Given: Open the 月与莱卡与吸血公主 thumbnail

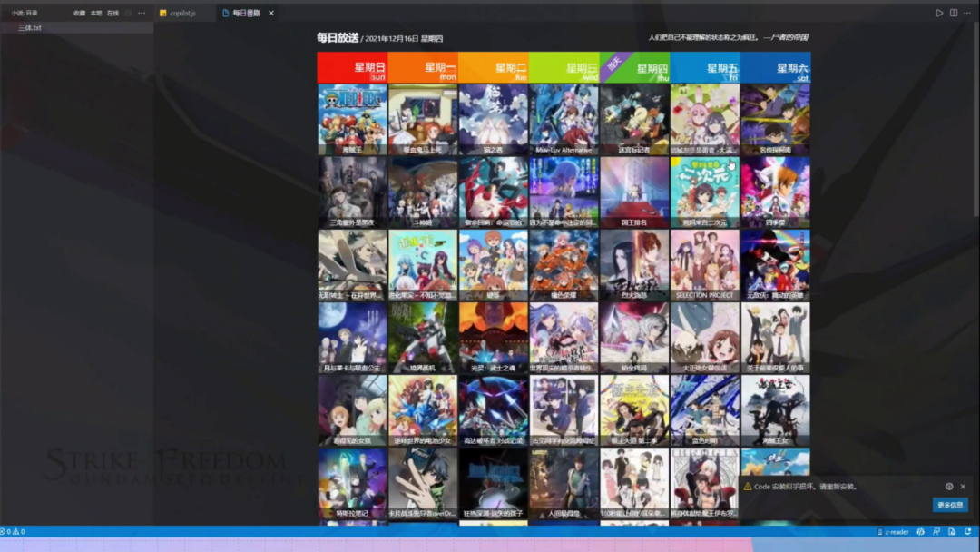Looking at the screenshot, I should pyautogui.click(x=352, y=338).
